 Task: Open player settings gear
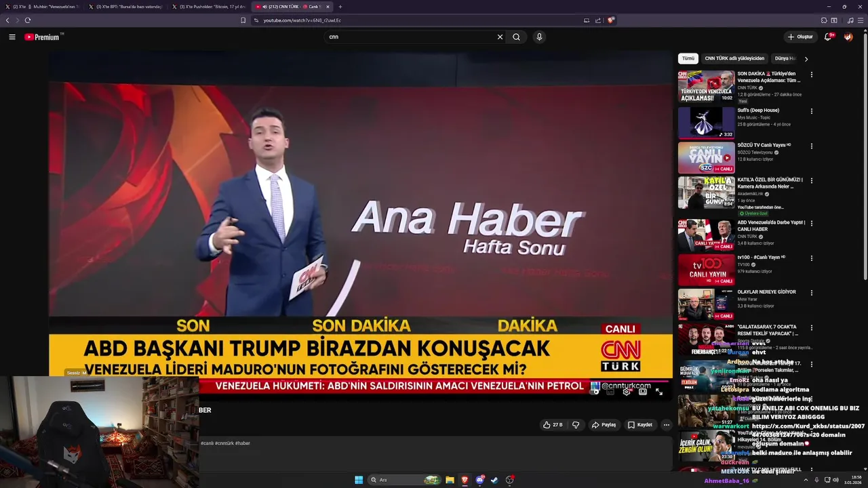(x=627, y=392)
